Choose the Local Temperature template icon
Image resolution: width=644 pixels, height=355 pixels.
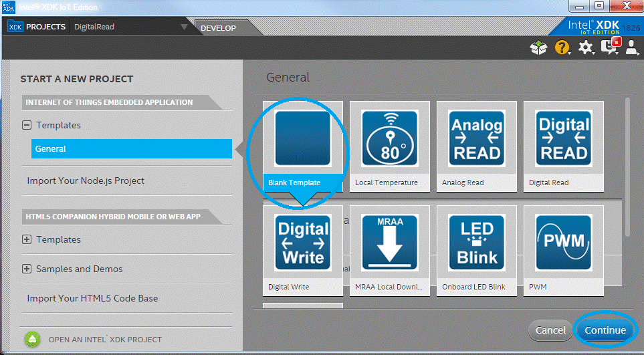pyautogui.click(x=389, y=138)
